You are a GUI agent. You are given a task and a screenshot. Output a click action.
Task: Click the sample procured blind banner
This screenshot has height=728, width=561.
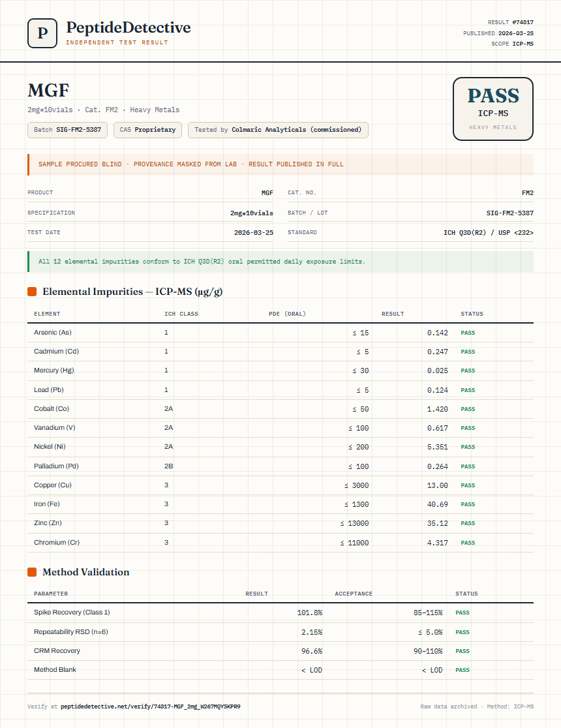280,164
